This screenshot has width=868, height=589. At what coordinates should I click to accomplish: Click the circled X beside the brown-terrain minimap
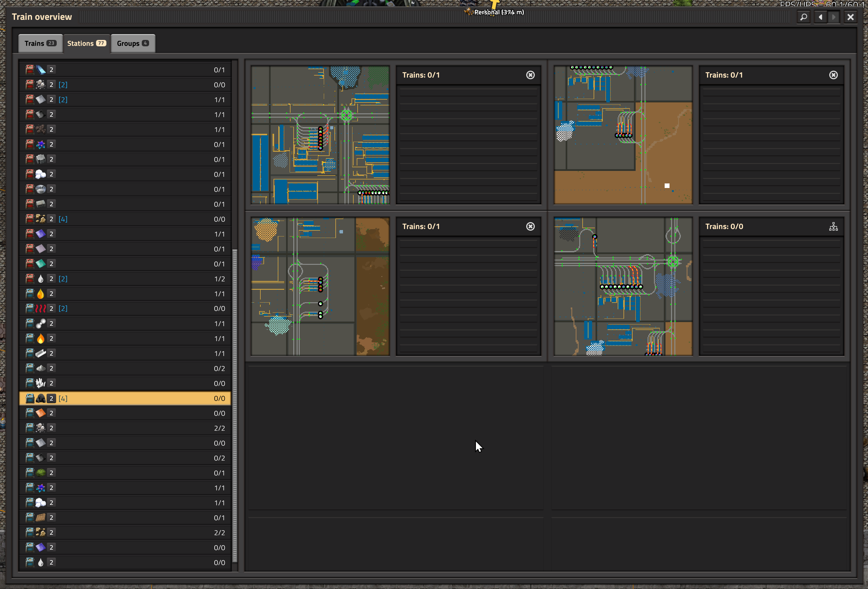point(833,75)
